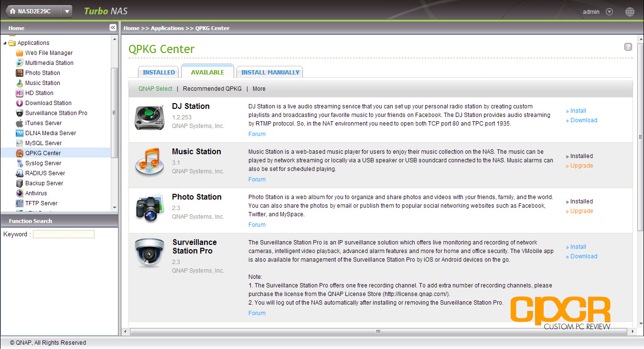Open the help question mark icon

628,47
